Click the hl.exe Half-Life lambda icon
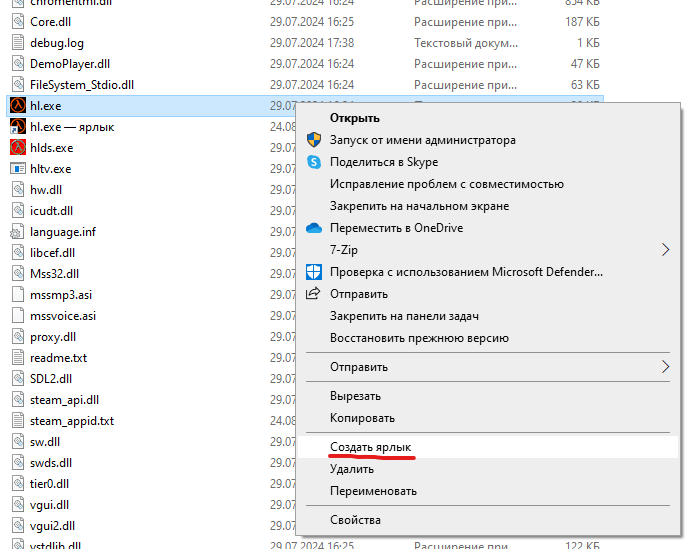Image resolution: width=694 pixels, height=549 pixels. [18, 106]
